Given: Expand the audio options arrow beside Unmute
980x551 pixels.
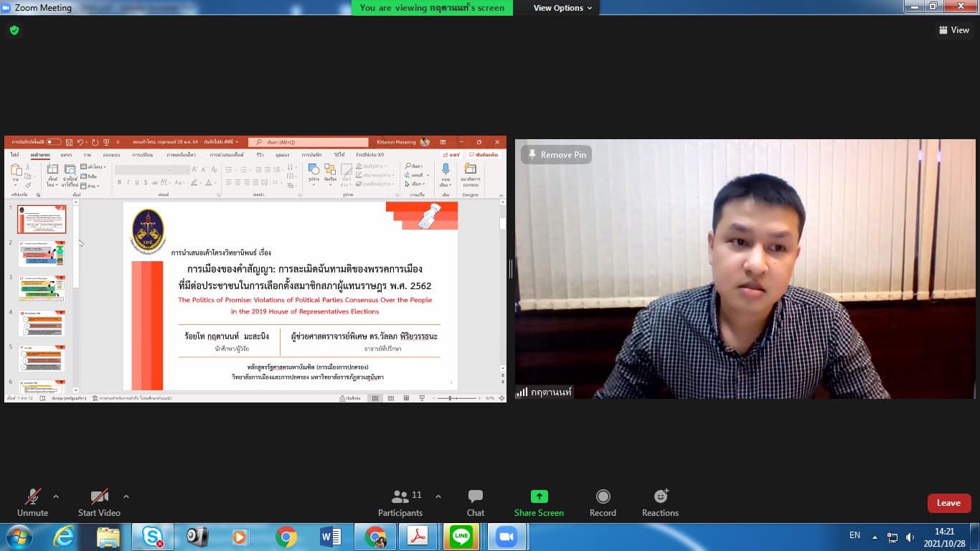Looking at the screenshot, I should (x=56, y=496).
